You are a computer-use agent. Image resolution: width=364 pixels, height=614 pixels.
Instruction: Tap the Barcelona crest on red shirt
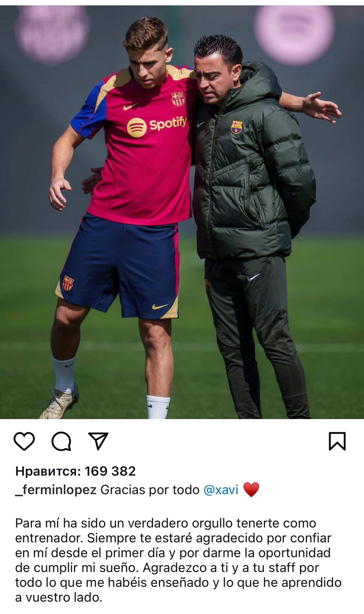(178, 99)
